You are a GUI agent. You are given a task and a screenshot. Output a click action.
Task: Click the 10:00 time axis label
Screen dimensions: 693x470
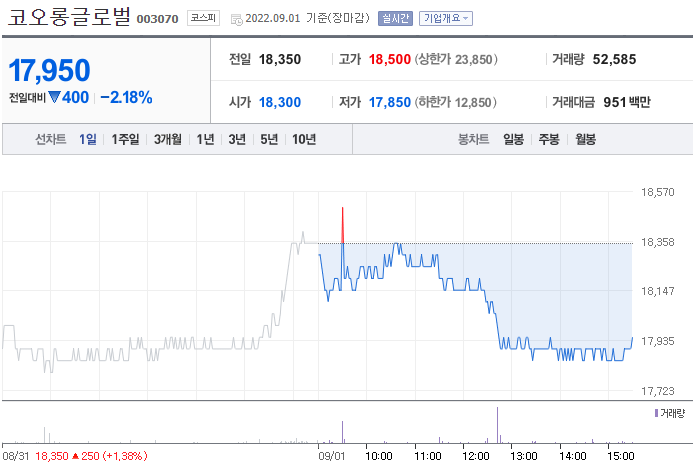coord(379,456)
